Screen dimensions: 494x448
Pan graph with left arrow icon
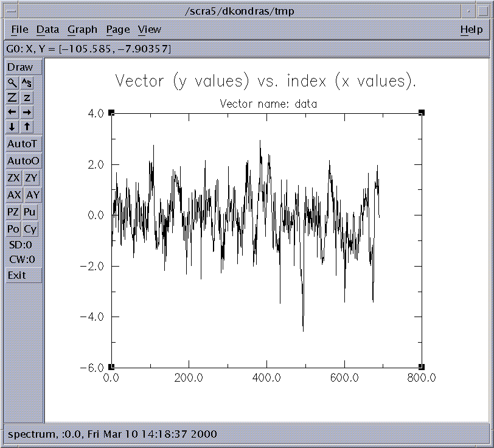pos(12,112)
